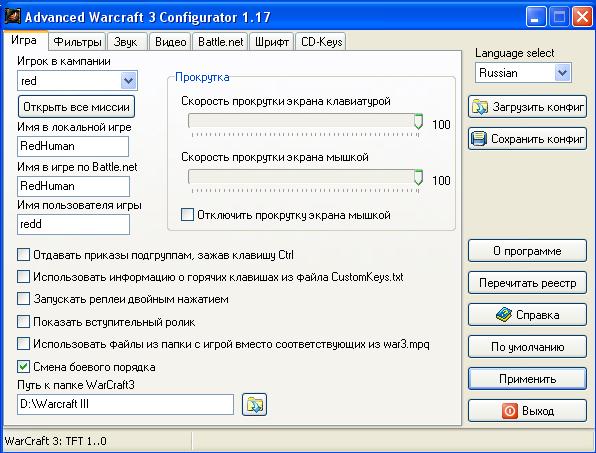Viewport: 596px width, 453px height.
Task: Click Имя в локальной игре field
Action: [73, 146]
